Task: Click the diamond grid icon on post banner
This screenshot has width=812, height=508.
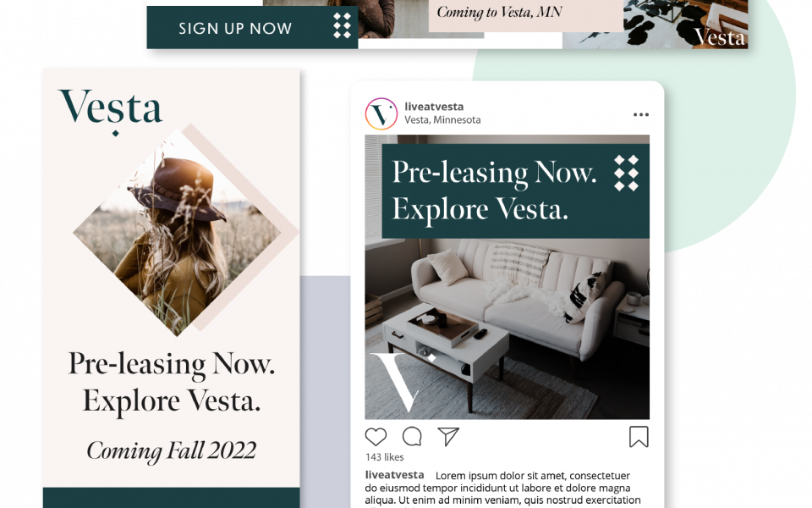Action: (626, 173)
